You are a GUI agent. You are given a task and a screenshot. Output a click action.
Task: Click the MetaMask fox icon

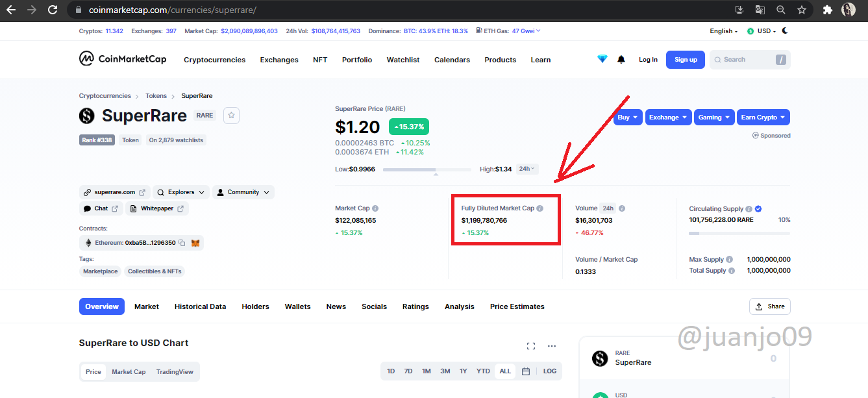(x=195, y=243)
